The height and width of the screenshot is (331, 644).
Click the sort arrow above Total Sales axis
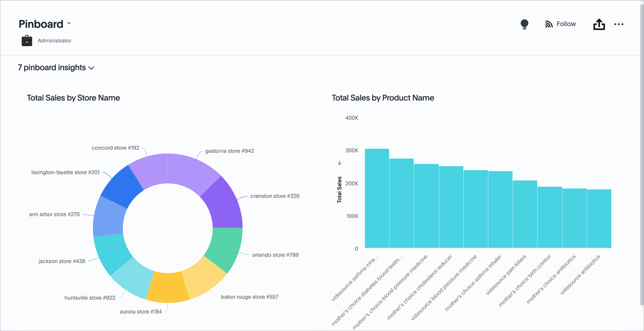[339, 163]
